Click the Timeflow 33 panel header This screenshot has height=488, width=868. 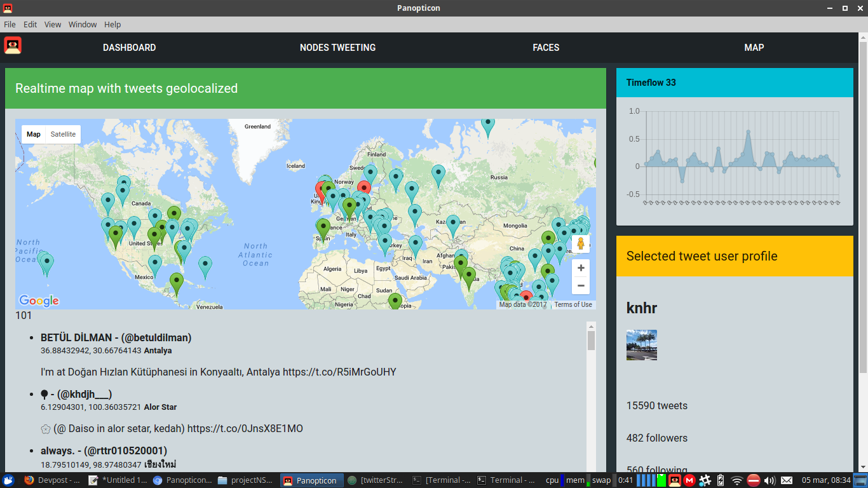pos(735,83)
